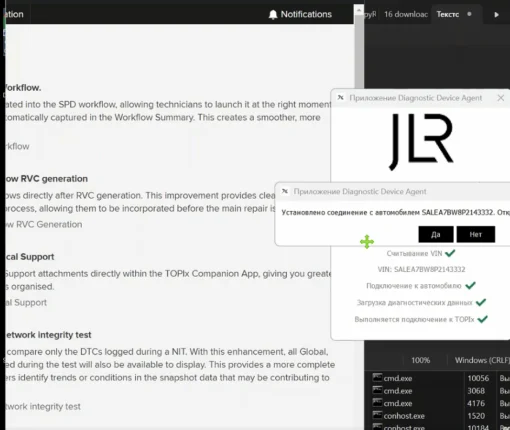
Task: Open the 100% zoom status entry
Action: pyautogui.click(x=421, y=360)
